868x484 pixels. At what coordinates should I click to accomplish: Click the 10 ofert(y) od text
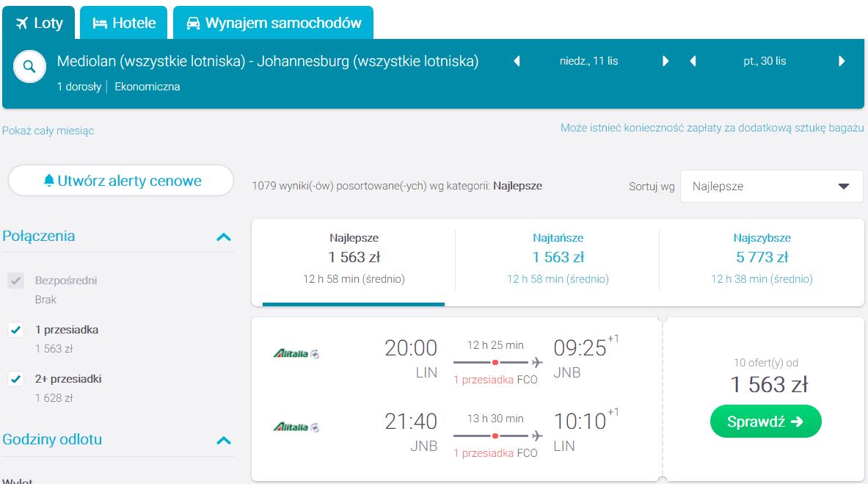(x=765, y=363)
